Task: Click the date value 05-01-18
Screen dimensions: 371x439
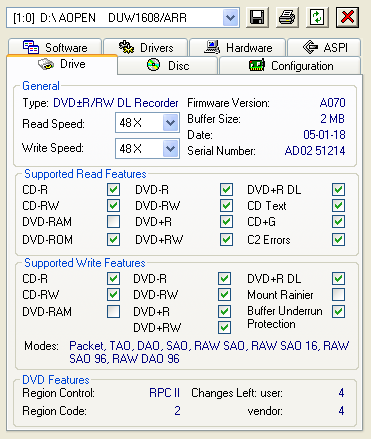Action: 324,135
